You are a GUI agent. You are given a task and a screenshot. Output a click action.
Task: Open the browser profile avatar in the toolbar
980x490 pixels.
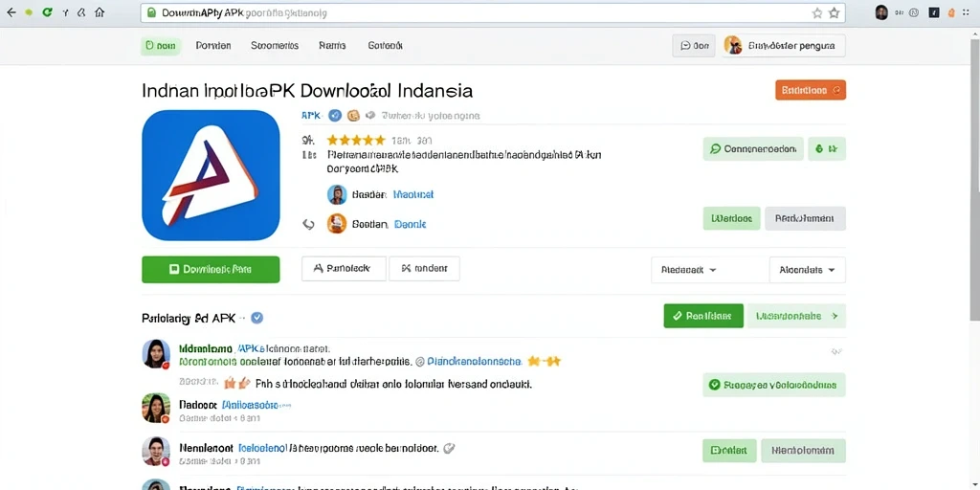pos(881,12)
